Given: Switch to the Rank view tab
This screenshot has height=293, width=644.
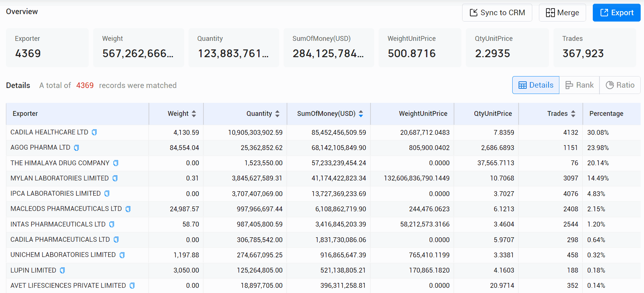Looking at the screenshot, I should coord(579,85).
